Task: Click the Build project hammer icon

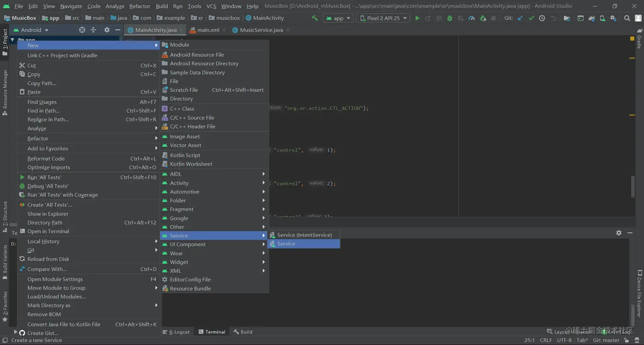Action: pos(315,18)
